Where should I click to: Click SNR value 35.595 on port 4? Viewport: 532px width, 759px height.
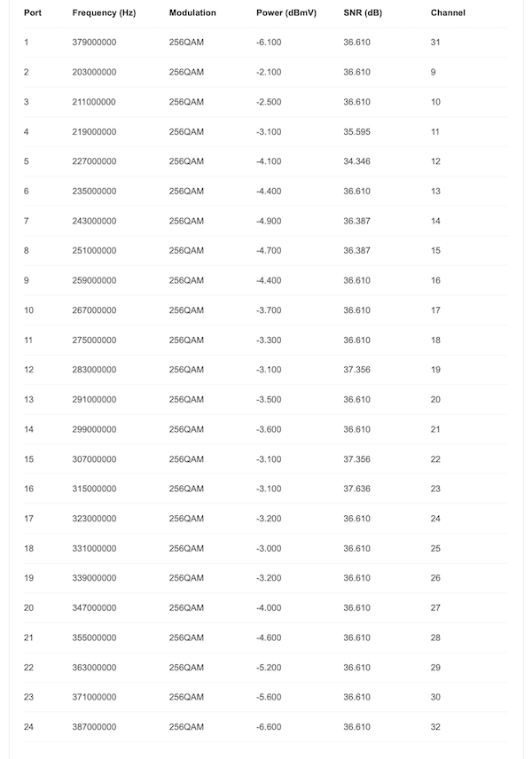point(356,131)
